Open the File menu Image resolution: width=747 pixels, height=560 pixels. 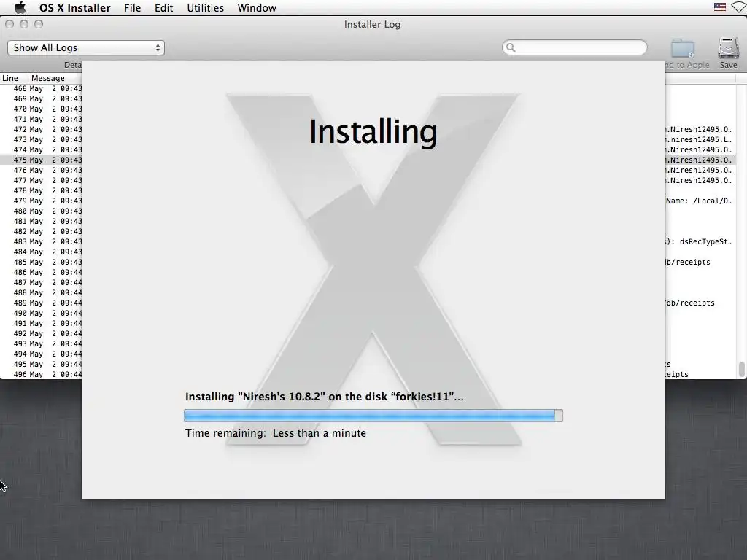132,7
